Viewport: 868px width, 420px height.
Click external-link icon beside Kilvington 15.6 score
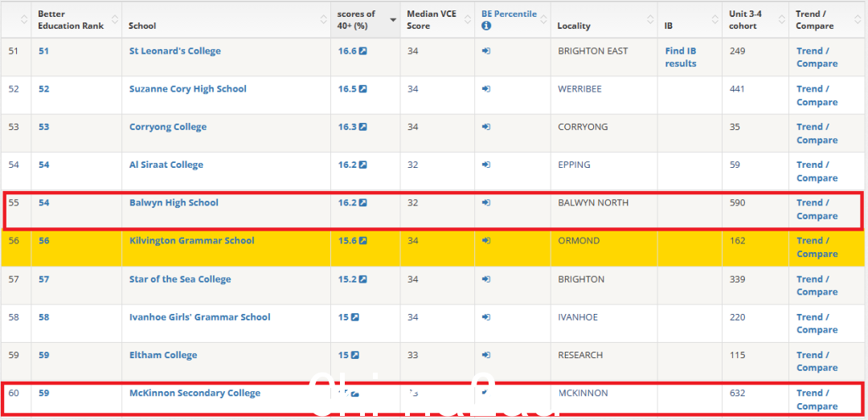click(362, 241)
